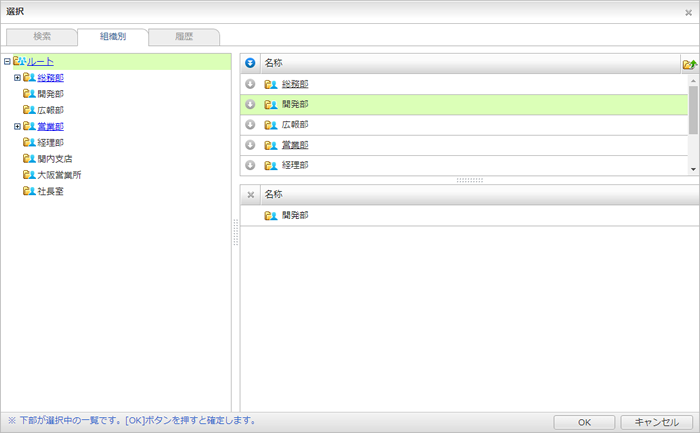Collapse the ルート tree node
The height and width of the screenshot is (433, 700).
click(x=7, y=62)
